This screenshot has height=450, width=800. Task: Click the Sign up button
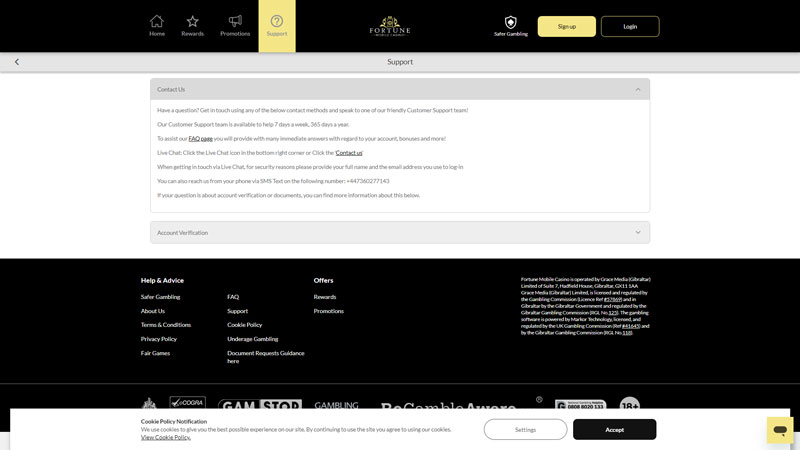(566, 27)
